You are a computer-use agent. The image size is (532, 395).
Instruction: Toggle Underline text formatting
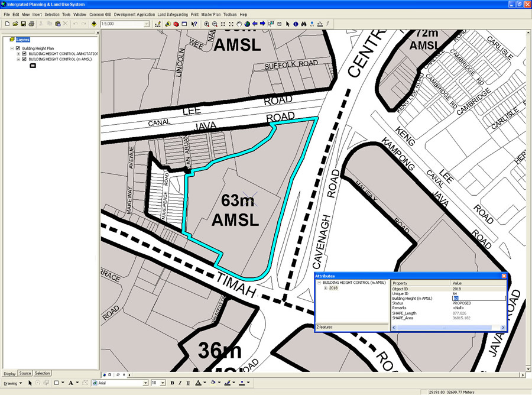[188, 383]
